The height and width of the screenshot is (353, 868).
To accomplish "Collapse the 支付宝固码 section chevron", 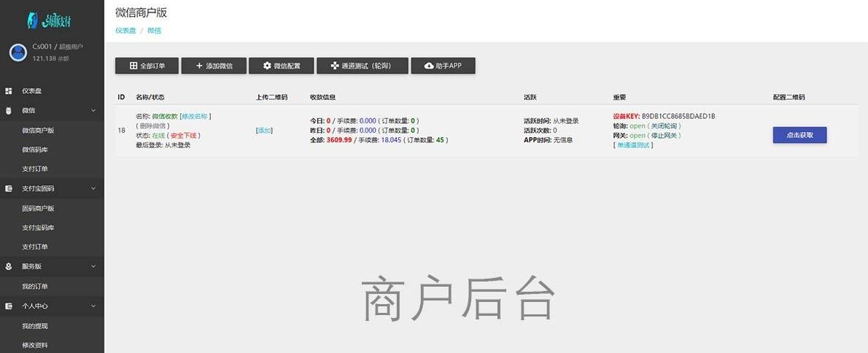I will (93, 189).
